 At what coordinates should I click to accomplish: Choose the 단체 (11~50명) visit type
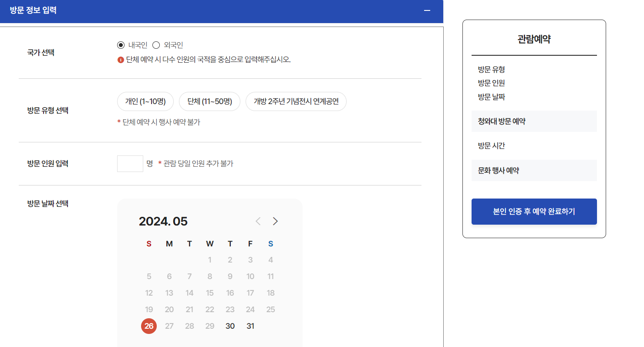[209, 101]
